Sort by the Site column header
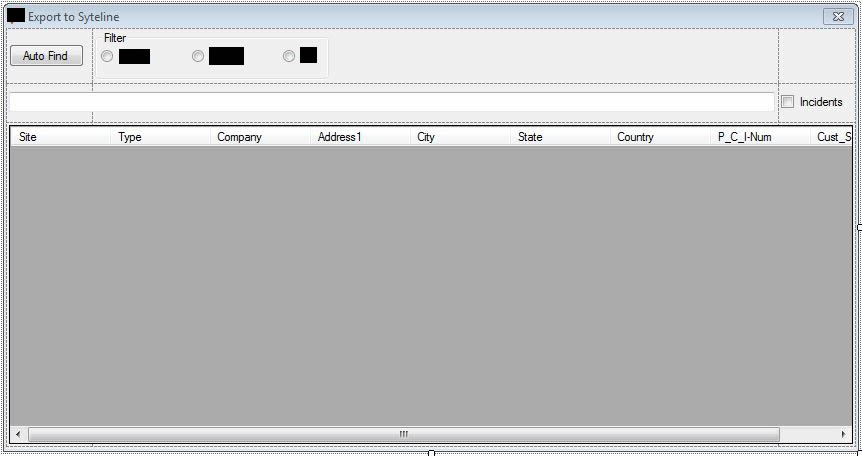Screen dimensions: 862x456 click(x=60, y=137)
